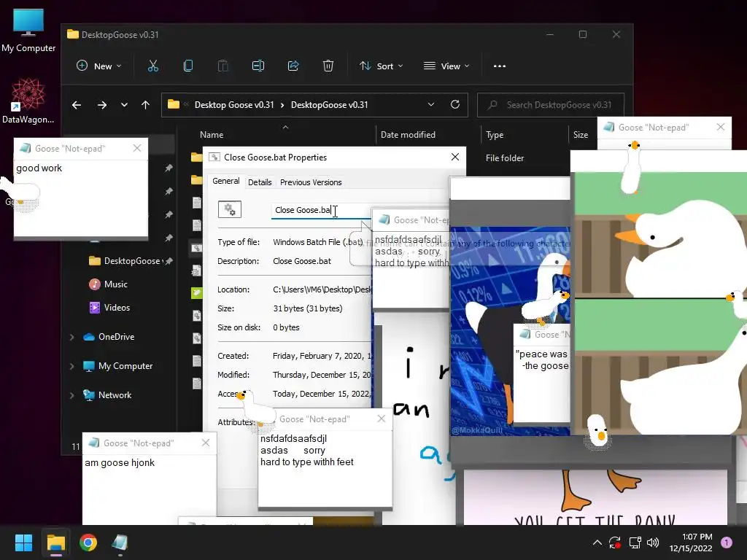The image size is (747, 560).
Task: Open volume control in the tray
Action: coord(653,542)
